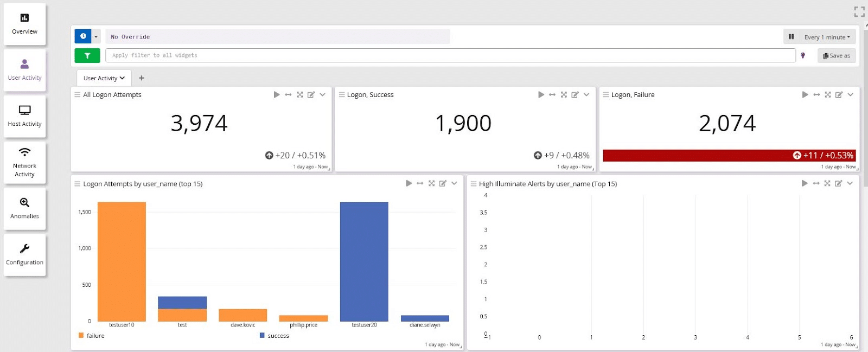The height and width of the screenshot is (352, 868).
Task: Toggle failure series in chart legend
Action: 92,336
